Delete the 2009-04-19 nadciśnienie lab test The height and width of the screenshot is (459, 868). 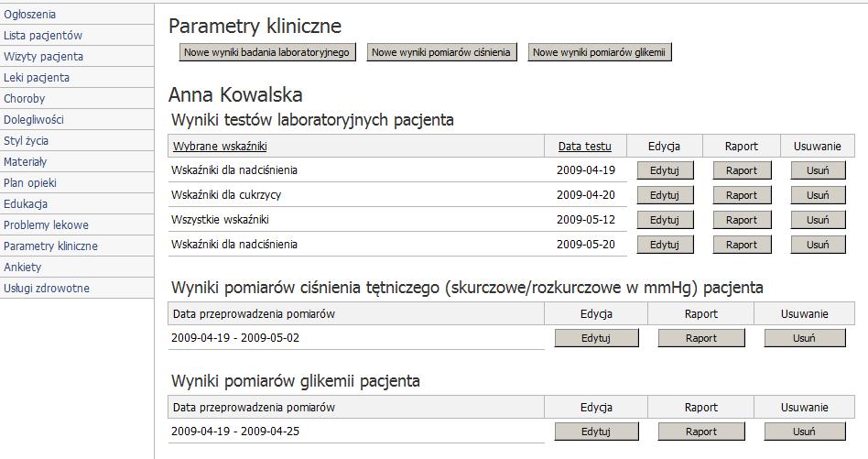coord(818,170)
